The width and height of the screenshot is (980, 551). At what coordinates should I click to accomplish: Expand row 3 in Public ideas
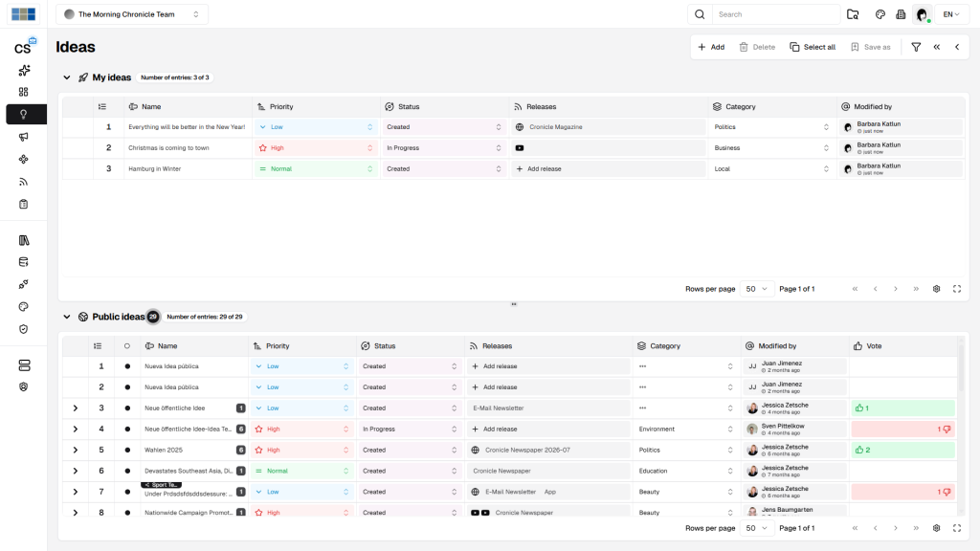[x=76, y=408]
